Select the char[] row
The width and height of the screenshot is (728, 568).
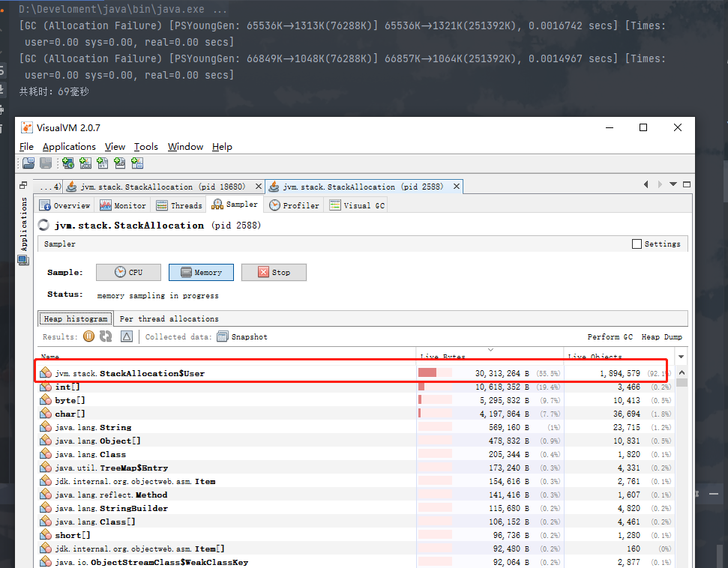pos(357,414)
